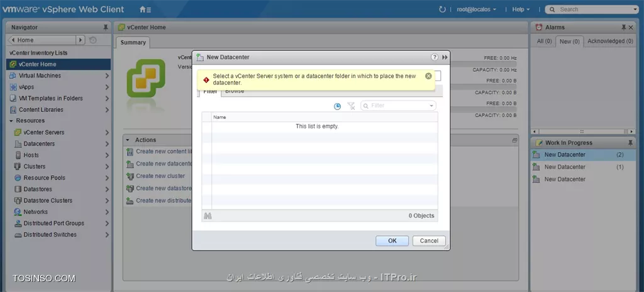Click the clear filter funnel icon

pos(351,106)
